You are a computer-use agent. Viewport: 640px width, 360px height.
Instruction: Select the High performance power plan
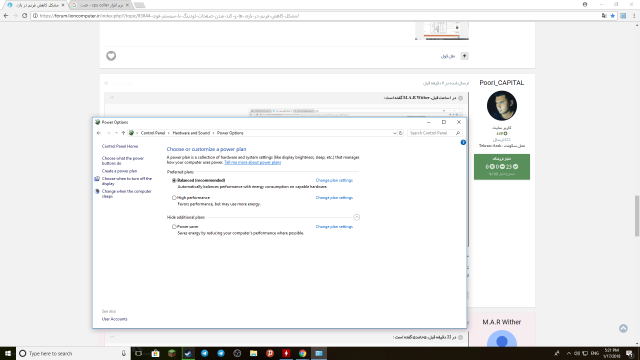(x=174, y=198)
